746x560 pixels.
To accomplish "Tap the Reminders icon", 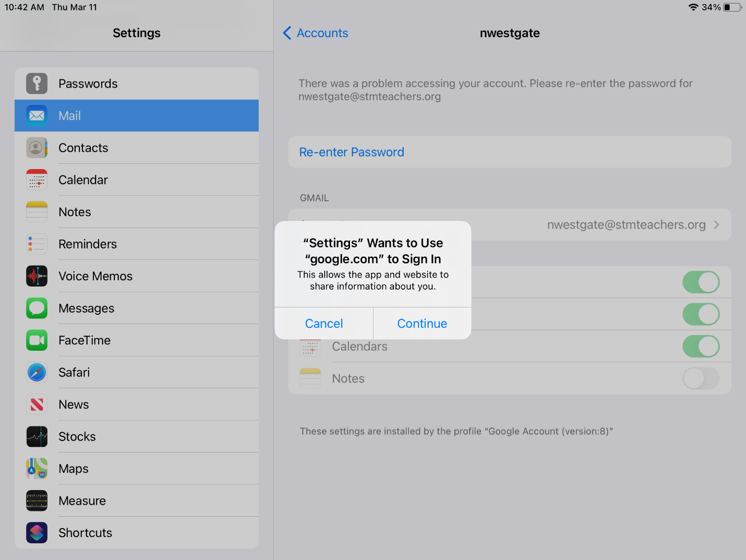I will point(37,244).
